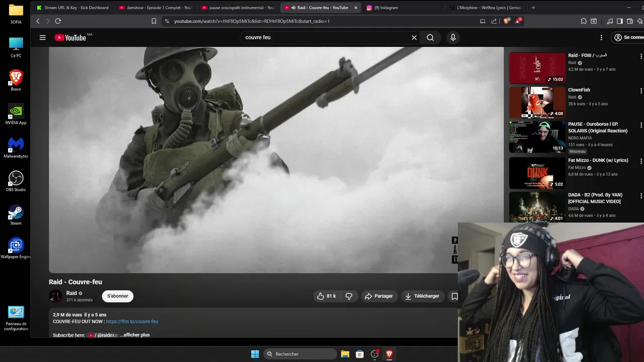Dislike the video with thumbs-down icon
Image resolution: width=644 pixels, height=362 pixels.
(349, 296)
